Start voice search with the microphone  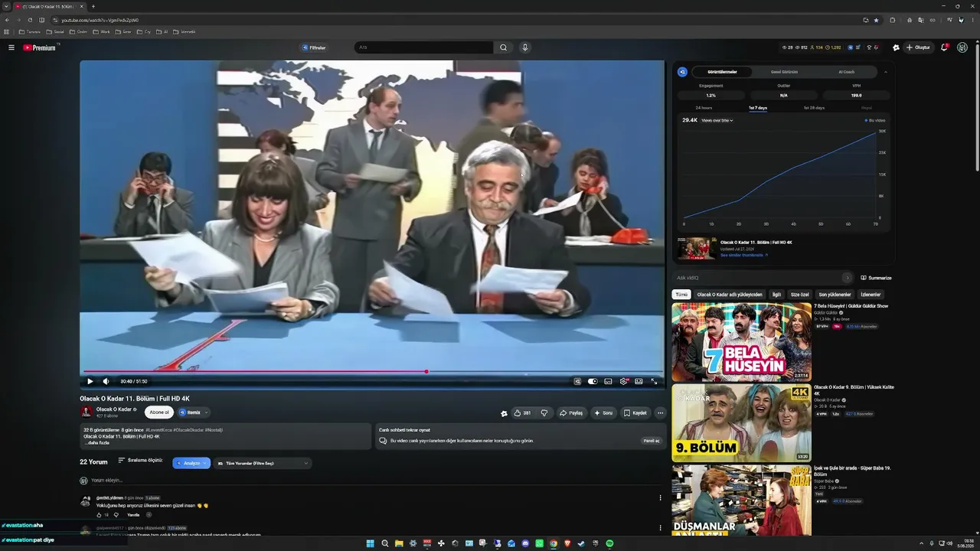[524, 47]
